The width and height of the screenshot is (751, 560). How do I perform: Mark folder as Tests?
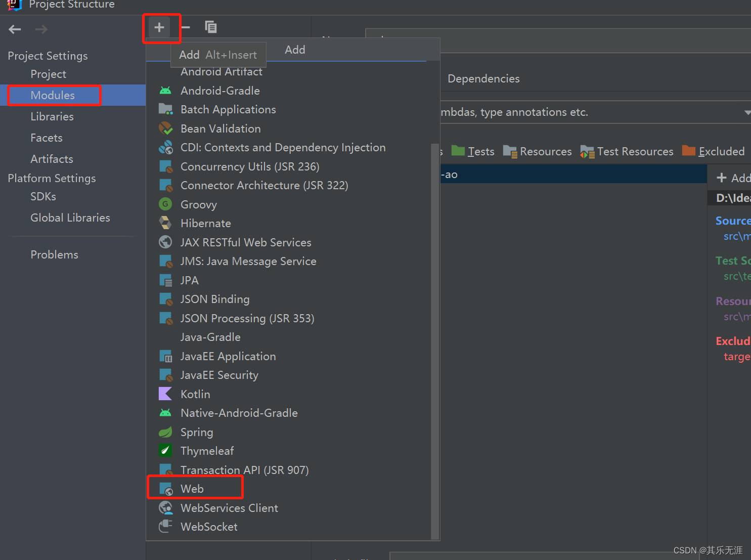point(473,151)
